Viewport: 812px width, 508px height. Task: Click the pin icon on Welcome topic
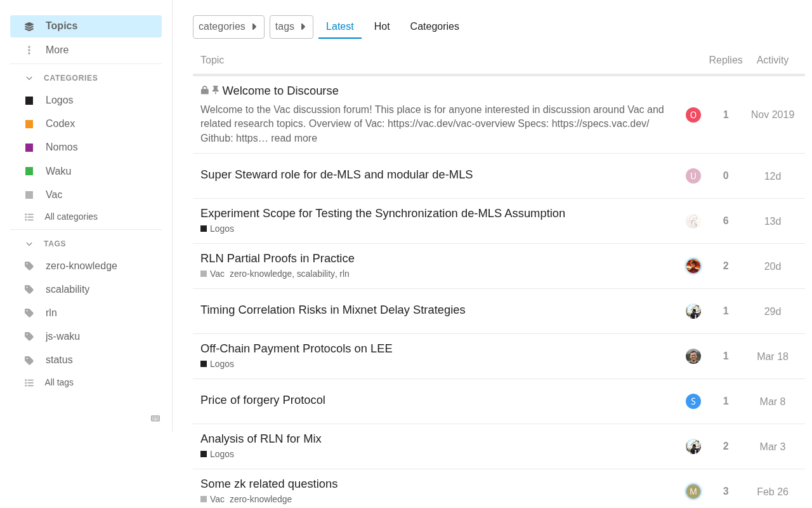(x=216, y=91)
